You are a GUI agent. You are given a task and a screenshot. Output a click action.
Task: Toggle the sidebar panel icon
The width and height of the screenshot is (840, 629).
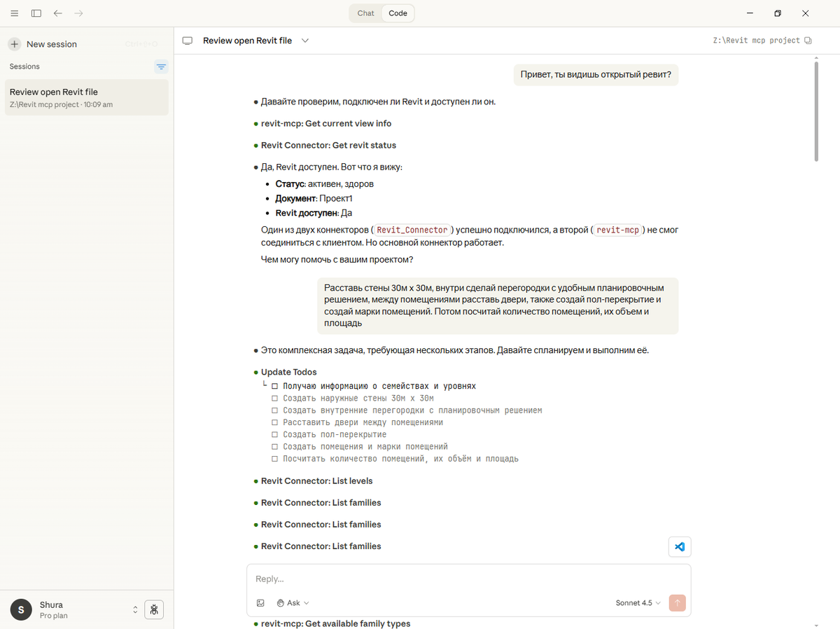click(36, 13)
